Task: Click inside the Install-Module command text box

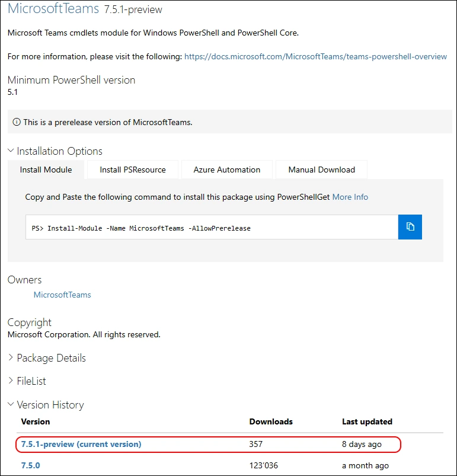Action: [212, 228]
